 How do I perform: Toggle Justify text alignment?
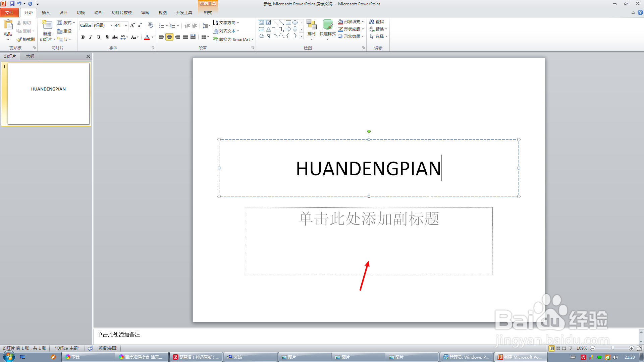click(185, 37)
